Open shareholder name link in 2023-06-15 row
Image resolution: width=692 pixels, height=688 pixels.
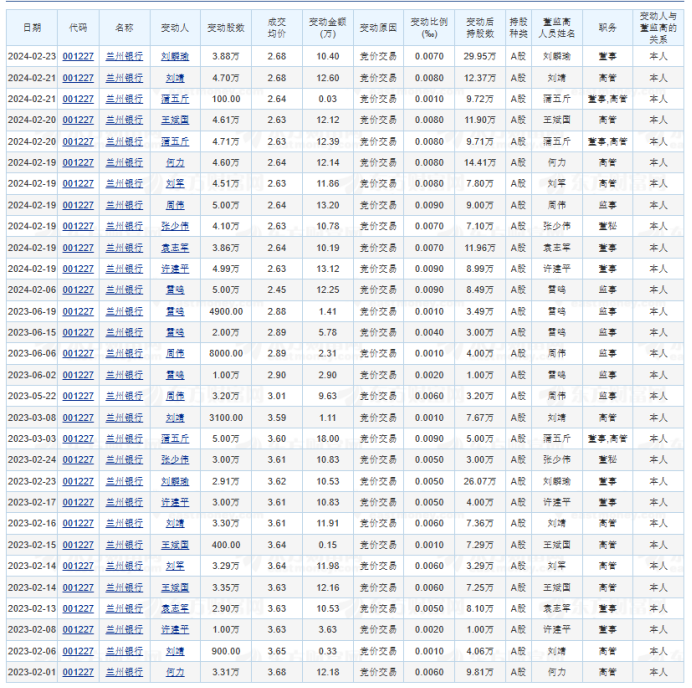click(x=175, y=333)
